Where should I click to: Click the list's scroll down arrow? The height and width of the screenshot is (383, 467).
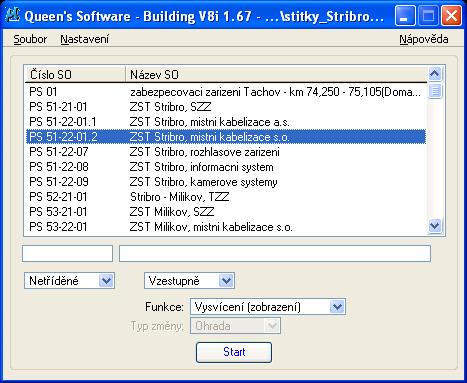(435, 226)
